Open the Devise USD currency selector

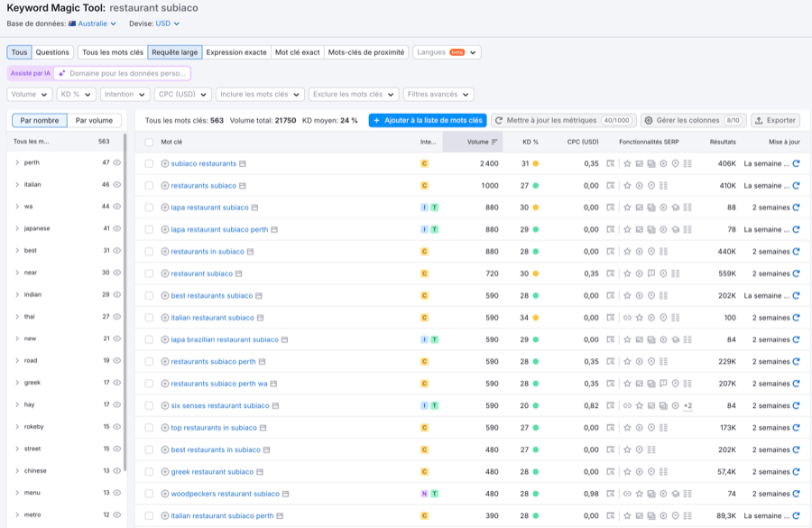click(167, 23)
